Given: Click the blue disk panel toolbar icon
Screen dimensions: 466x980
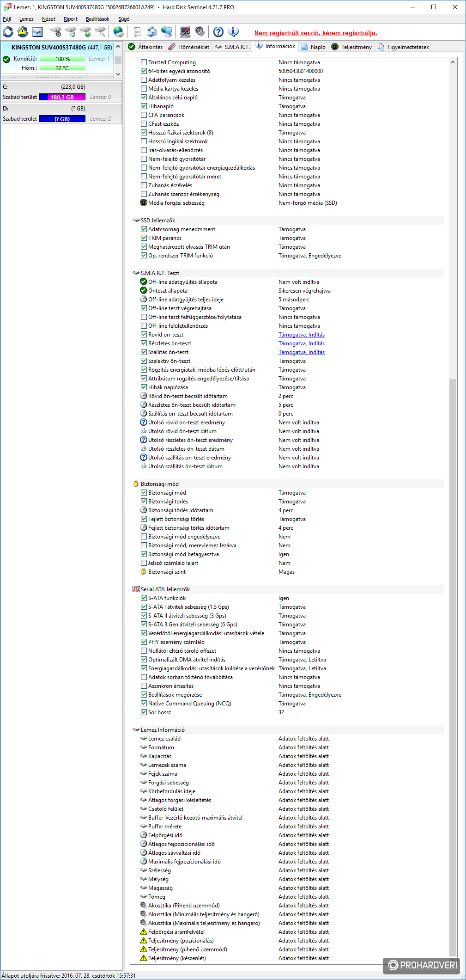Looking at the screenshot, I should coord(37,32).
